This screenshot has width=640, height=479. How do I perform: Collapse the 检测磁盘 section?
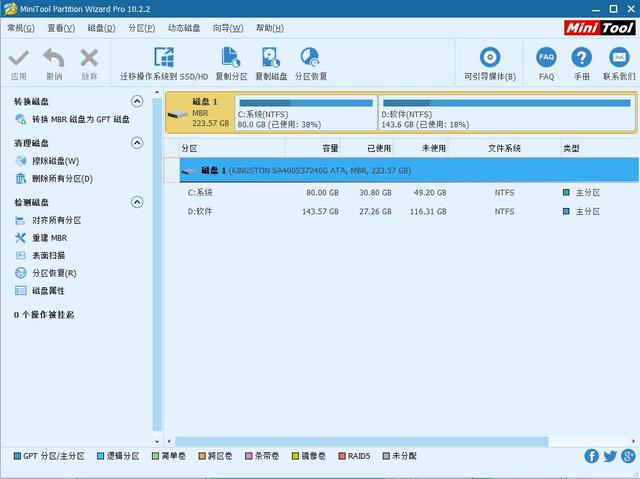[x=138, y=202]
